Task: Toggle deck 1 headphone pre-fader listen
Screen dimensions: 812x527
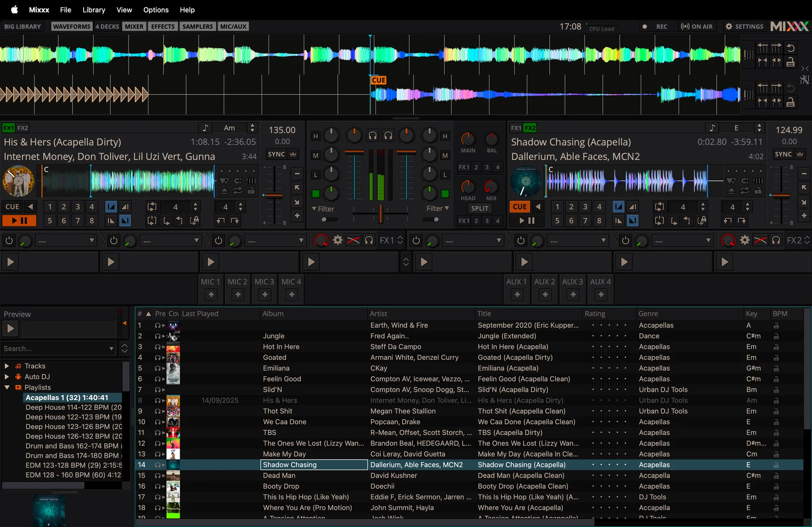Action: click(x=372, y=136)
